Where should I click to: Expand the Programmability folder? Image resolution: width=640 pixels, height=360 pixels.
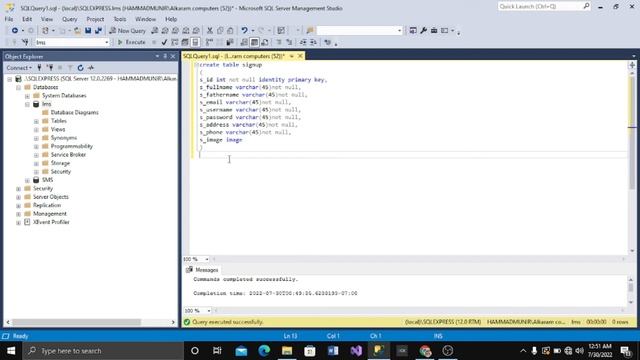(x=36, y=147)
